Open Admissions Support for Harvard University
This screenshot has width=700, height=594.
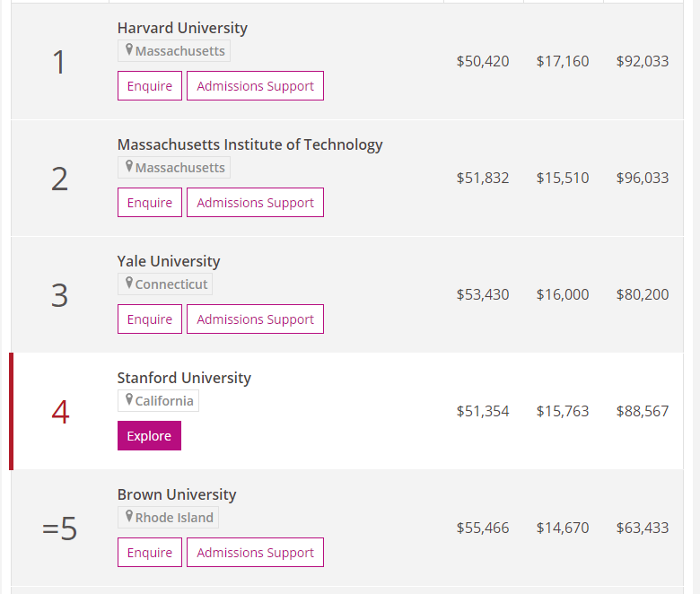(255, 86)
